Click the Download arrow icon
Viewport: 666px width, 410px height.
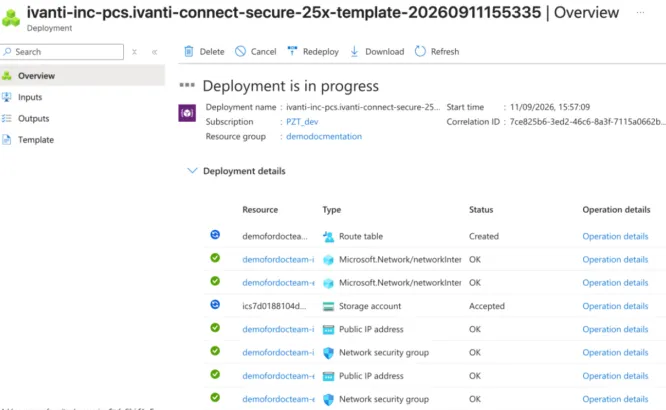(x=354, y=51)
